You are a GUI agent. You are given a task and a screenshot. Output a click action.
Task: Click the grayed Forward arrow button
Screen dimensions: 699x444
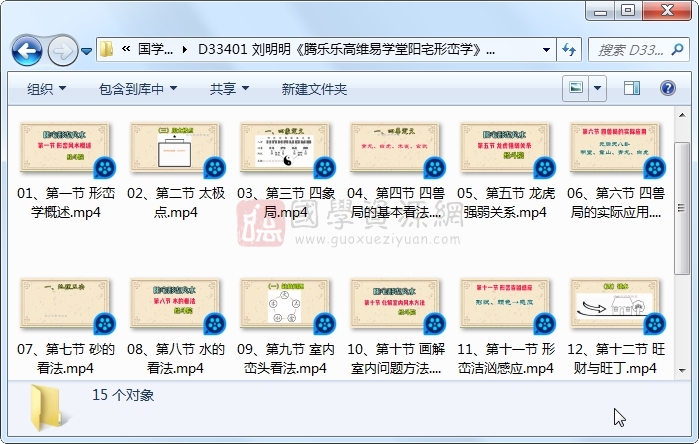click(62, 51)
